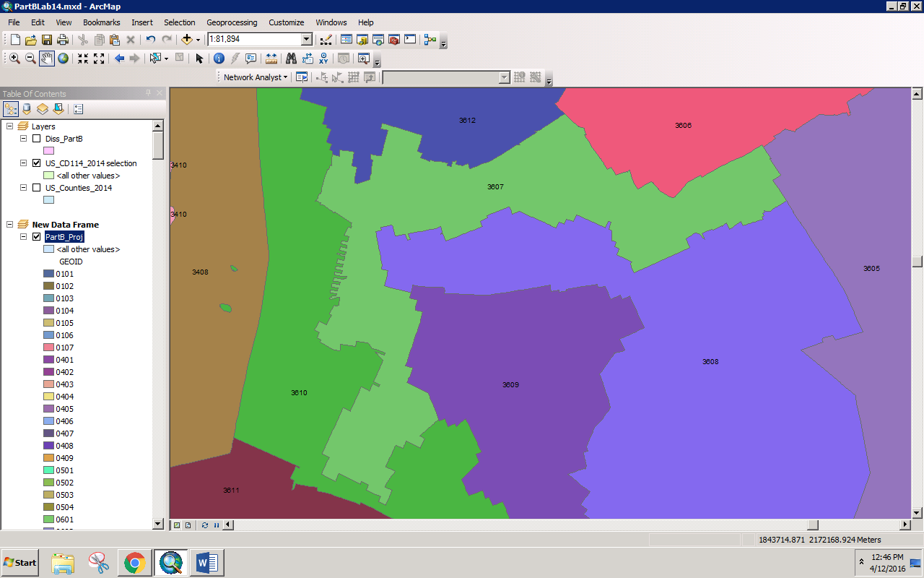Click the Add Data yellow diamond icon

186,40
